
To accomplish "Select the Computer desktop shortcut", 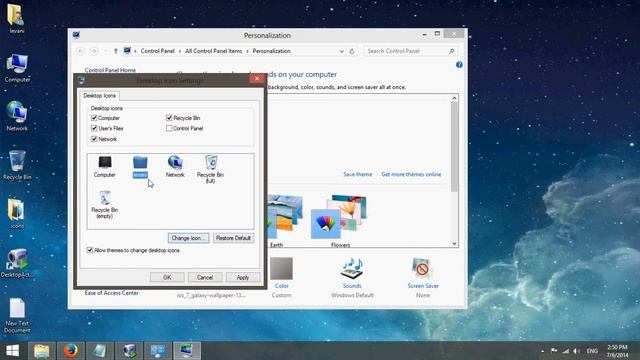I will 17,68.
